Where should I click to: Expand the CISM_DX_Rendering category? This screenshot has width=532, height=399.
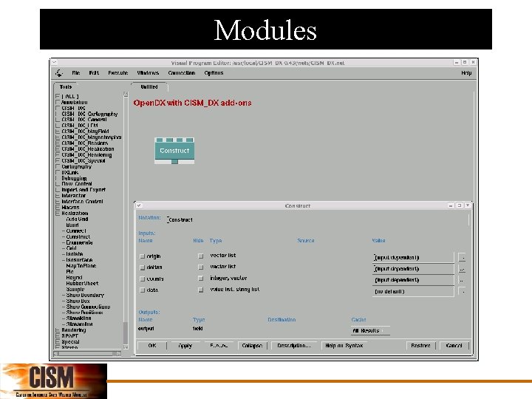[x=58, y=154]
